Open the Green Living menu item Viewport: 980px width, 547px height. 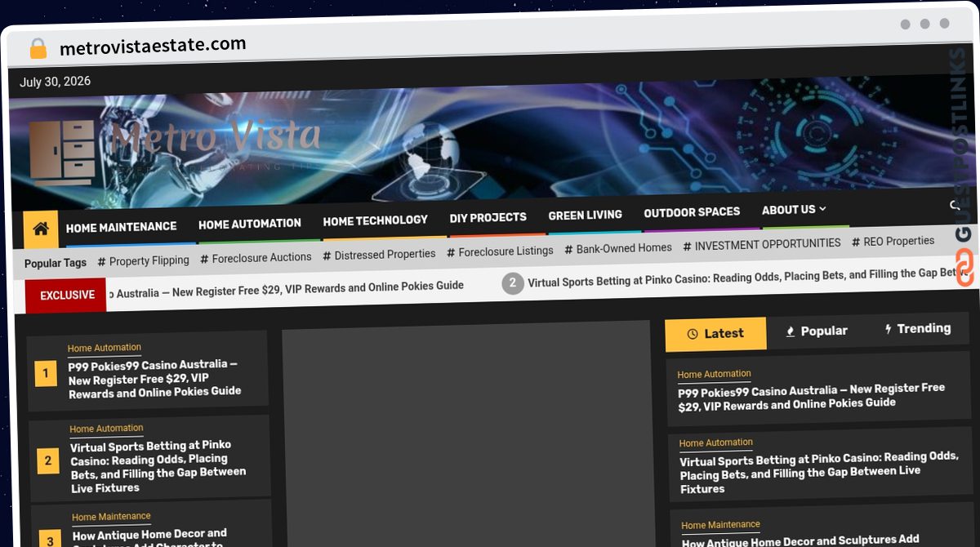click(585, 216)
